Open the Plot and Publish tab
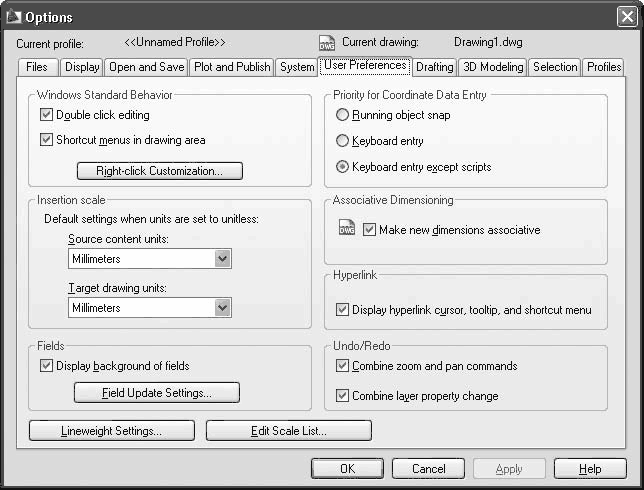644x490 pixels. [231, 67]
